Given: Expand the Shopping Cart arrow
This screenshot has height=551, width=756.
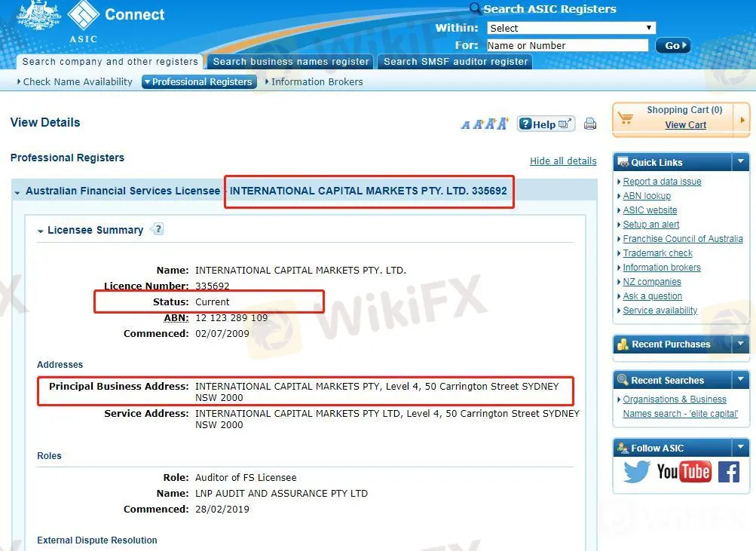Looking at the screenshot, I should (x=742, y=120).
